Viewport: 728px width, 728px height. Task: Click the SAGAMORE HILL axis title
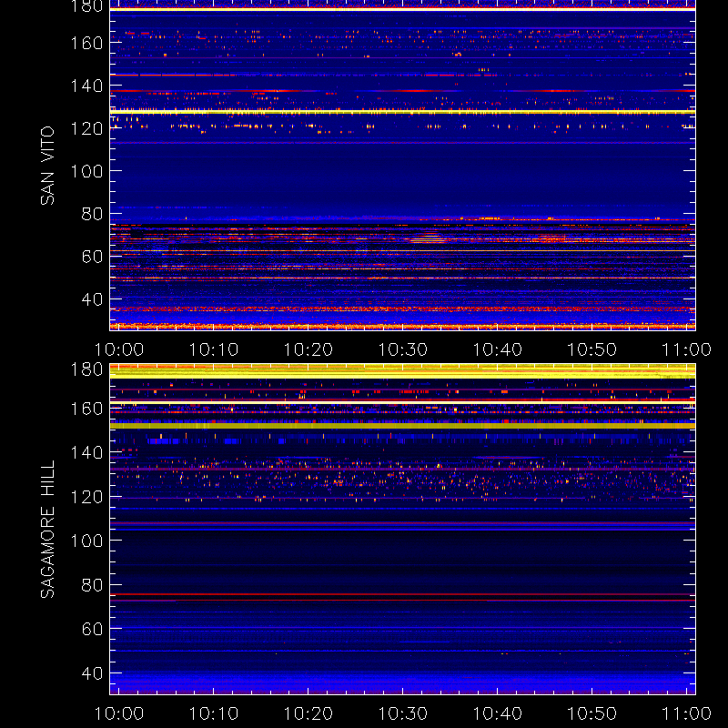point(47,530)
